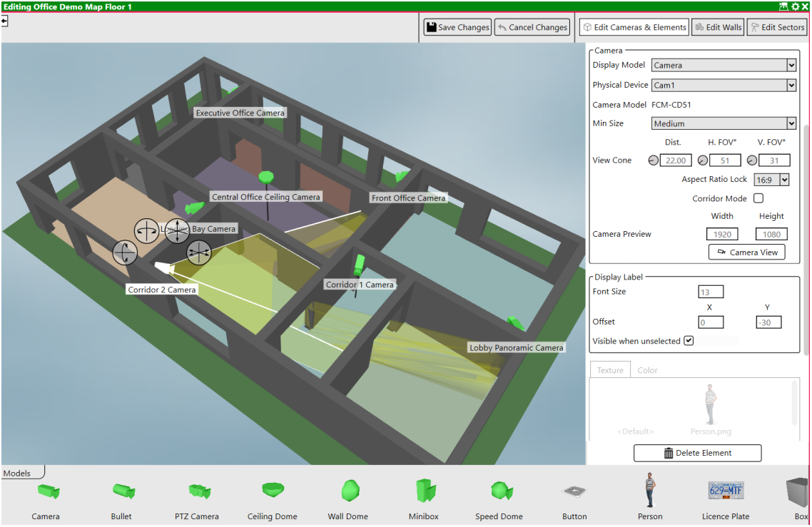Collapse the side panel arrow icon
Screen dimensions: 812x527
[x=4, y=21]
